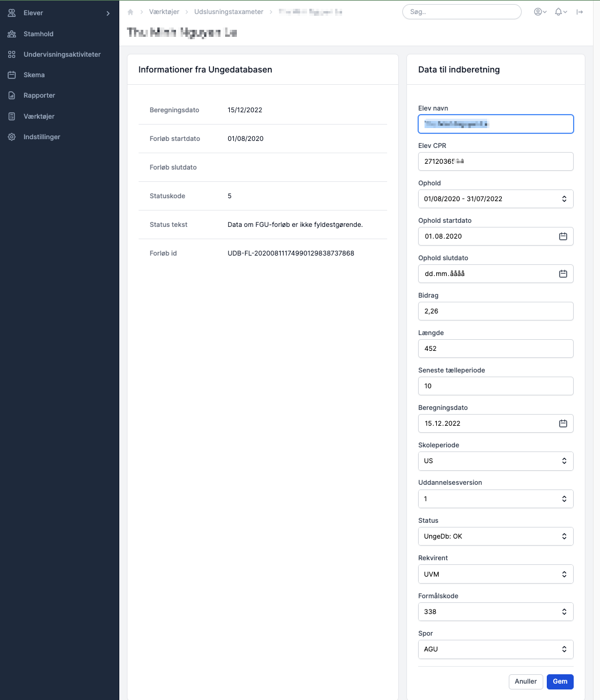Click the Elev CPR input field

495,161
